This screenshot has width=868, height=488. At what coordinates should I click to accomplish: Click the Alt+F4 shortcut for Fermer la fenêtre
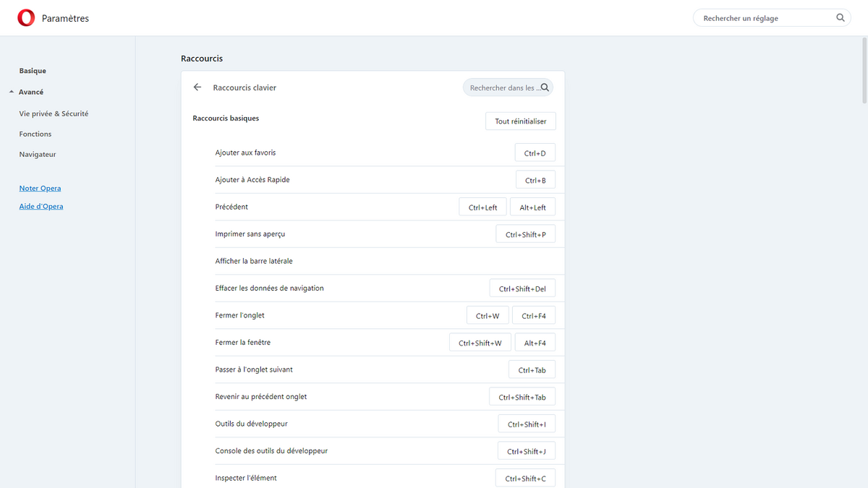[x=535, y=343]
